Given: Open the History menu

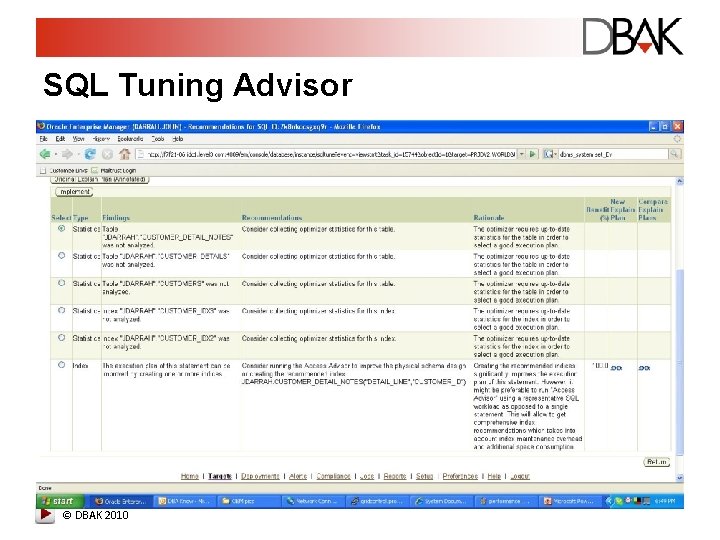Looking at the screenshot, I should 101,139.
